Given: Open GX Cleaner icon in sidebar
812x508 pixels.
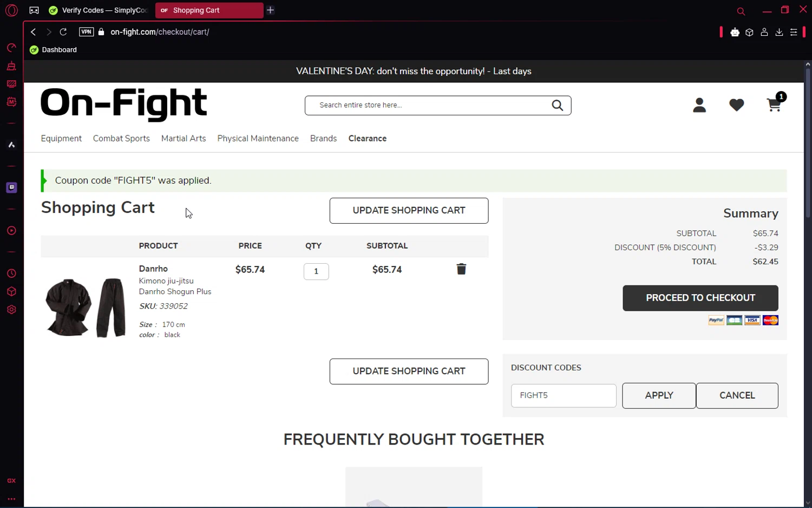Looking at the screenshot, I should click(x=11, y=66).
